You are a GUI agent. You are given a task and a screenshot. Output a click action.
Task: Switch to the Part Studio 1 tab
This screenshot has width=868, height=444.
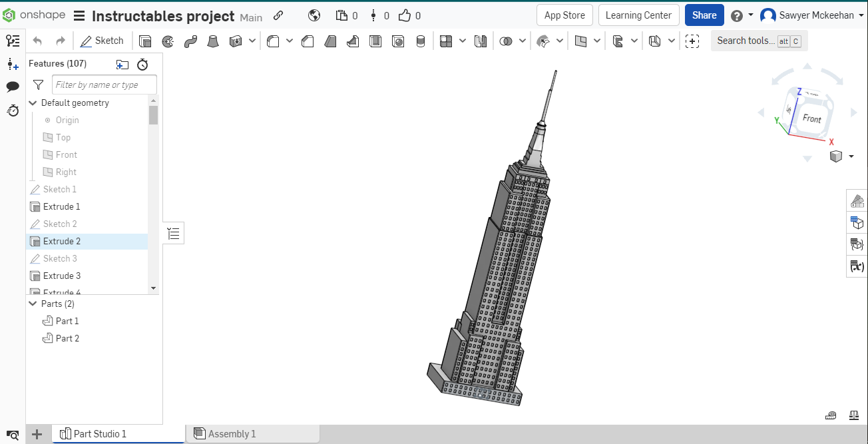(x=118, y=434)
